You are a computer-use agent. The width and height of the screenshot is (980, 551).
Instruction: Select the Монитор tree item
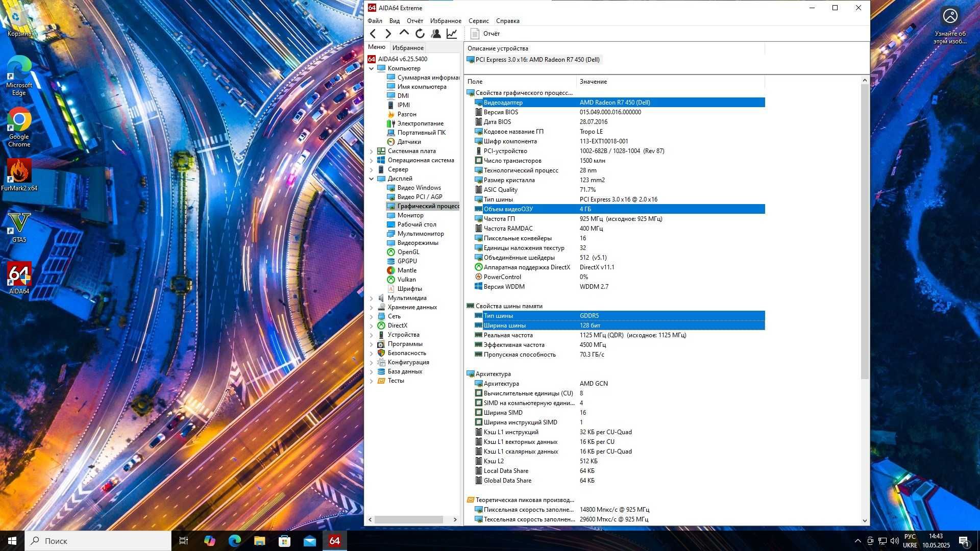click(405, 215)
